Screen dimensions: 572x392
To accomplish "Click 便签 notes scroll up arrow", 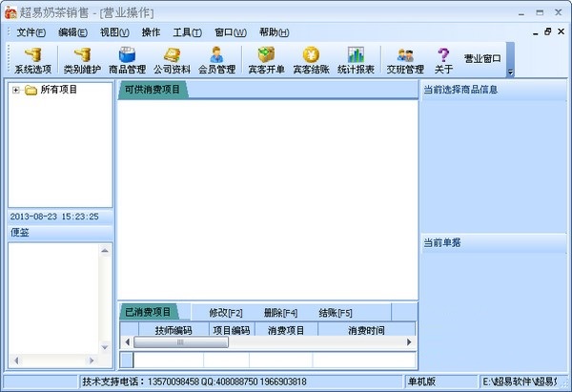I will 105,251.
